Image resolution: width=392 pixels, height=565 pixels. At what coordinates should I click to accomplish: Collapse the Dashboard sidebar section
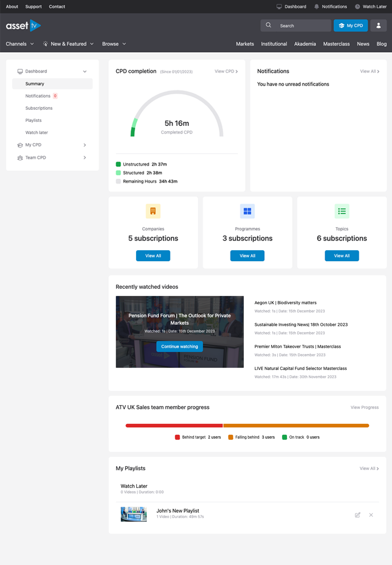click(x=85, y=72)
